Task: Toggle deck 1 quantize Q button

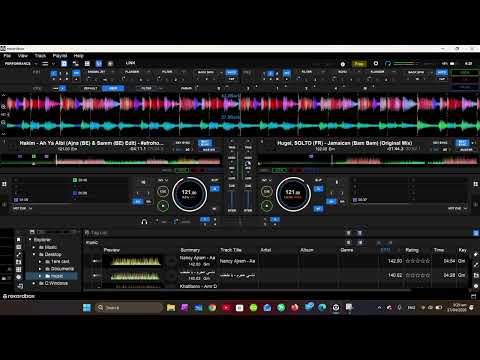Action: pyautogui.click(x=215, y=189)
